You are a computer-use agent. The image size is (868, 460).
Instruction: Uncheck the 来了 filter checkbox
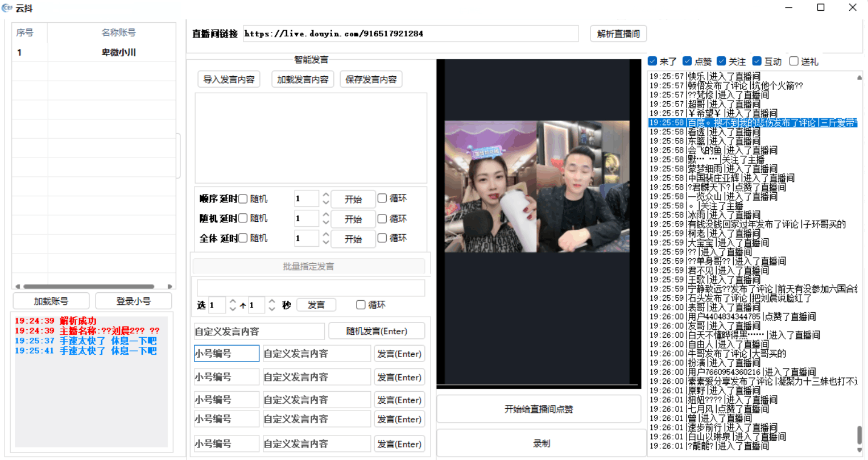click(x=651, y=61)
